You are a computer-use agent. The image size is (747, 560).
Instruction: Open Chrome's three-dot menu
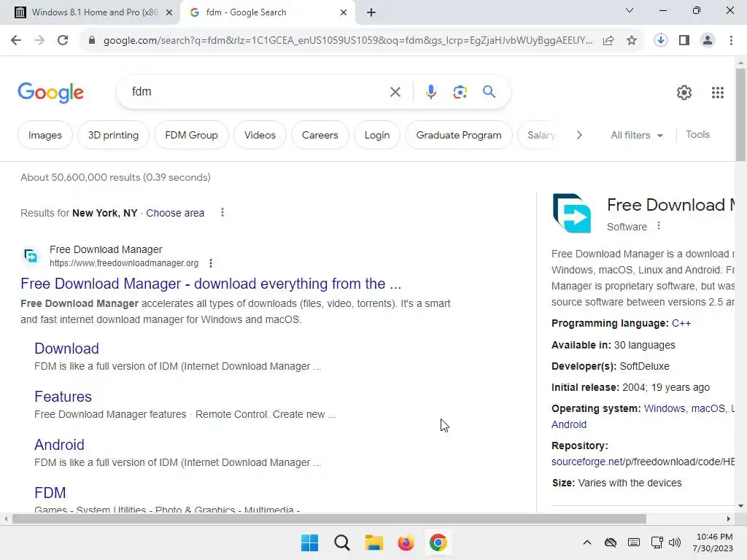coord(731,40)
